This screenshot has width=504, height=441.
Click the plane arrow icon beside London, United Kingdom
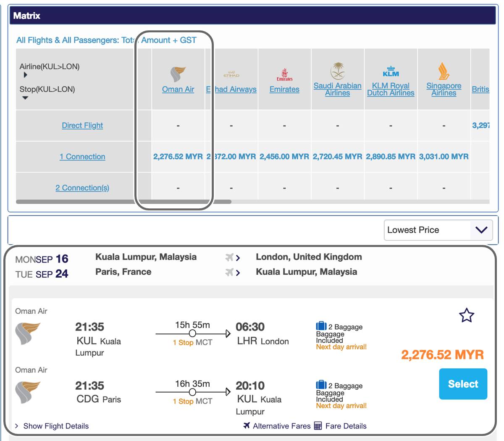point(233,257)
